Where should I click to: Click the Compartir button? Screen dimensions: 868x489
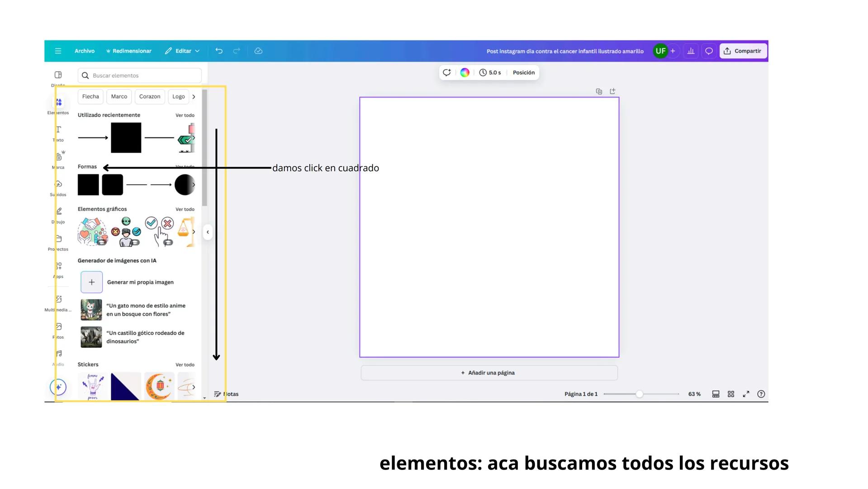pyautogui.click(x=743, y=51)
